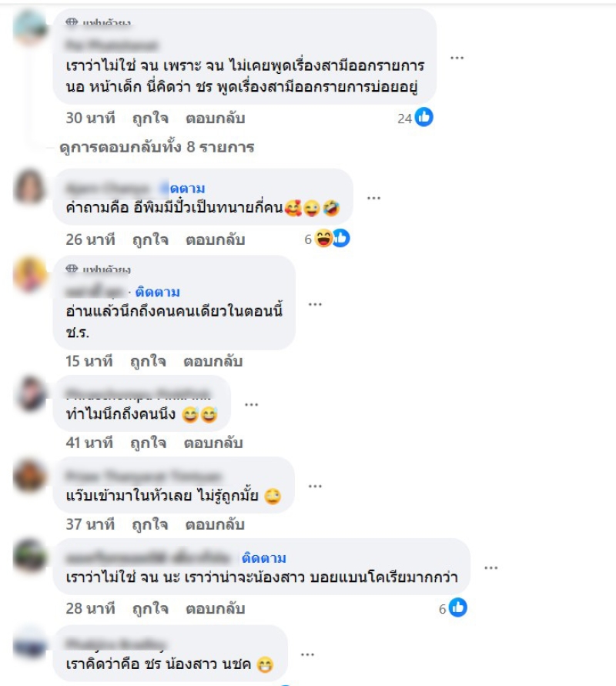Open the options dots next to the ชร น้องสาว comment
Viewport: 616px width, 686px height.
[x=307, y=654]
